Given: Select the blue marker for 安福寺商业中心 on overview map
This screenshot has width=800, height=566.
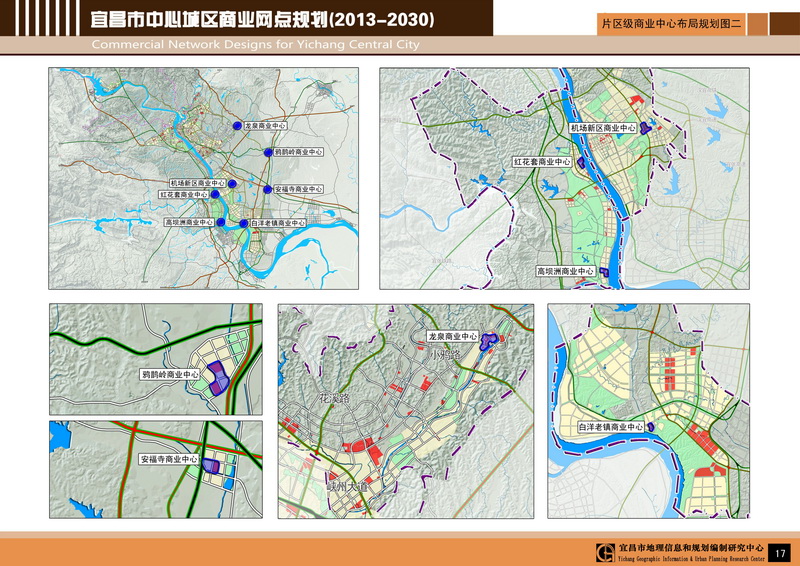Looking at the screenshot, I should click(267, 189).
